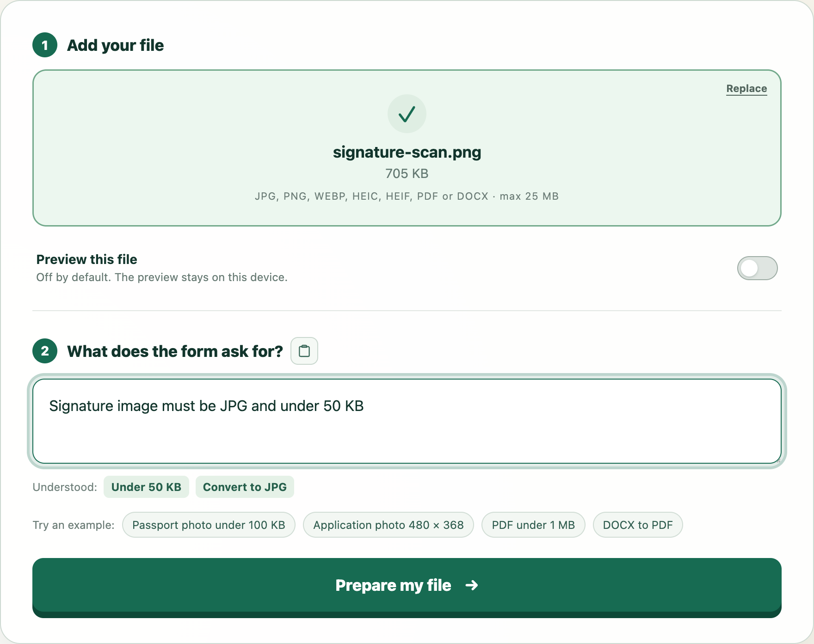
Task: Choose the DOCX to PDF example
Action: pyautogui.click(x=638, y=525)
